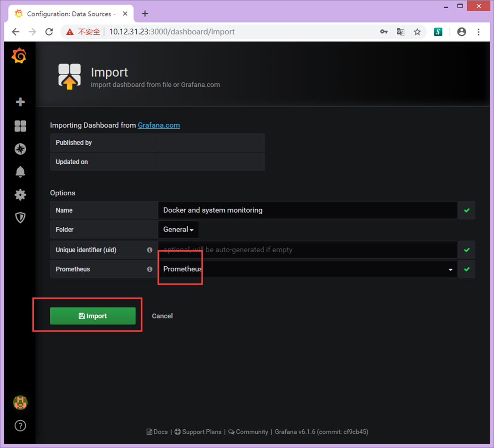Click the info icon beside Prometheus label
Image resolution: width=494 pixels, height=448 pixels.
tap(149, 269)
